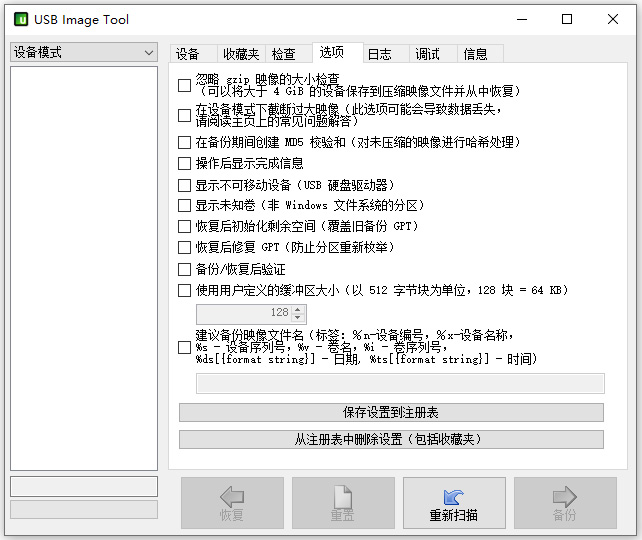
Task: Toggle 建议备份映像文件名 checkbox
Action: click(184, 348)
